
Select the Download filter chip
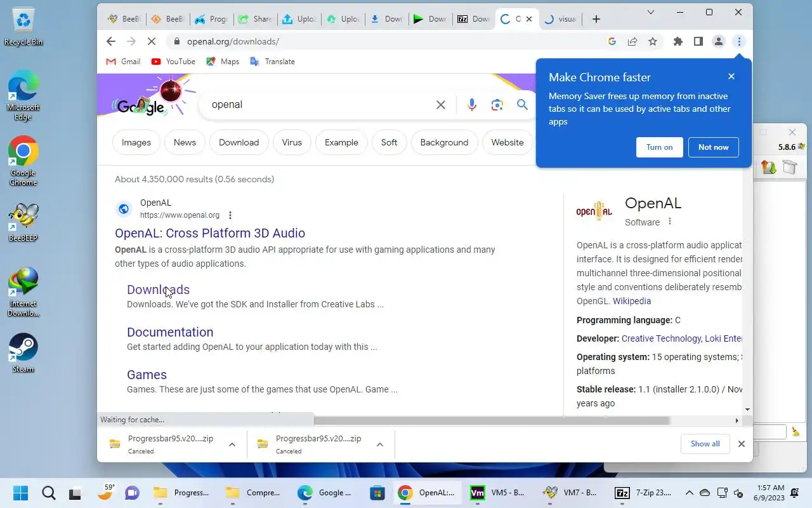click(239, 142)
